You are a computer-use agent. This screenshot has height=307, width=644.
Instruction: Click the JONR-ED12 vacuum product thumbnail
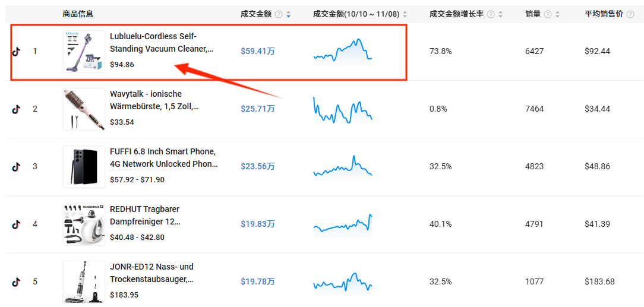point(84,281)
